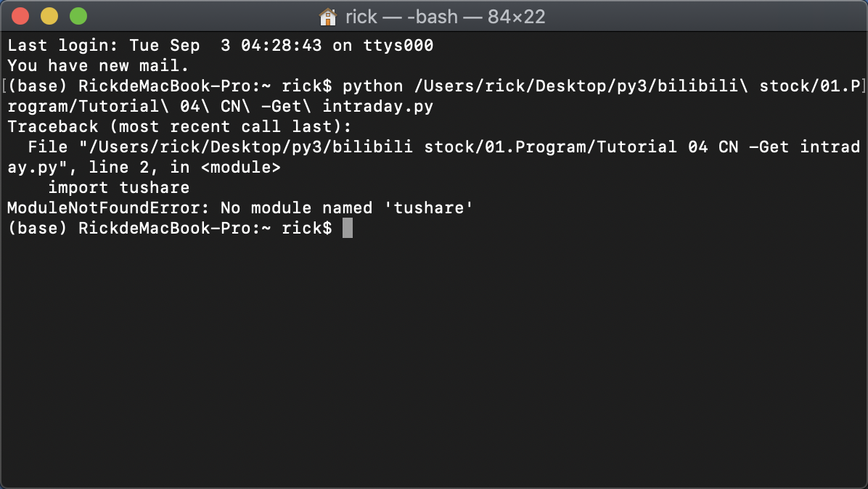Screen dimensions: 868x489
Task: Click the last "(base) RickdeMacBook-Pro:~ rick$" prompt
Action: (x=169, y=228)
